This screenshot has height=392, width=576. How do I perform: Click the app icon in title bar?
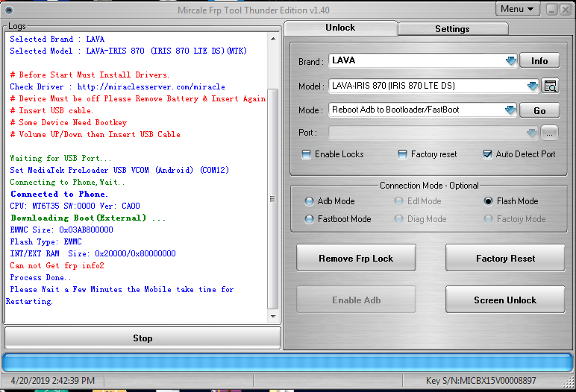[x=9, y=10]
